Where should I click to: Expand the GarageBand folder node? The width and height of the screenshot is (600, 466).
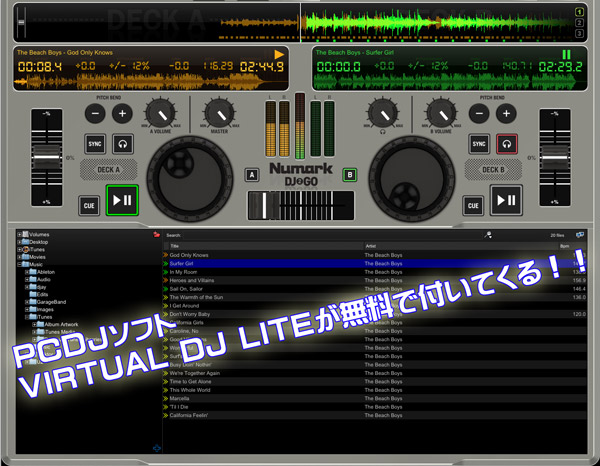click(x=27, y=302)
